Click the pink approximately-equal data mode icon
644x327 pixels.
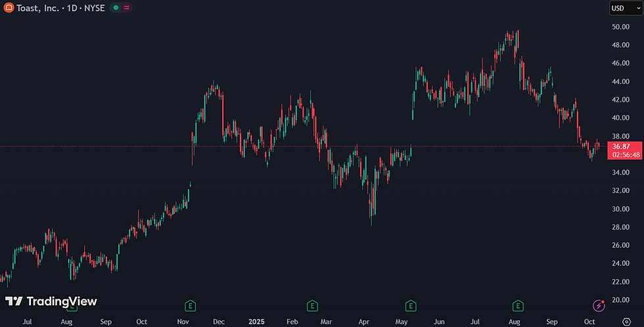126,7
